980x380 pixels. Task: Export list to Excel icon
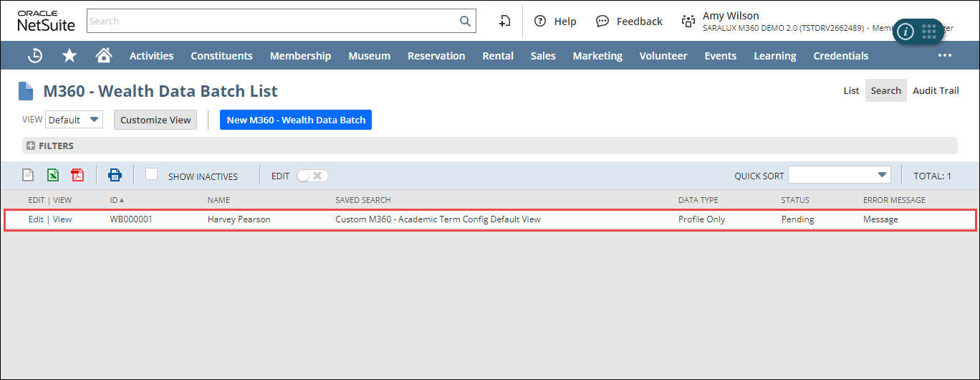pyautogui.click(x=53, y=175)
